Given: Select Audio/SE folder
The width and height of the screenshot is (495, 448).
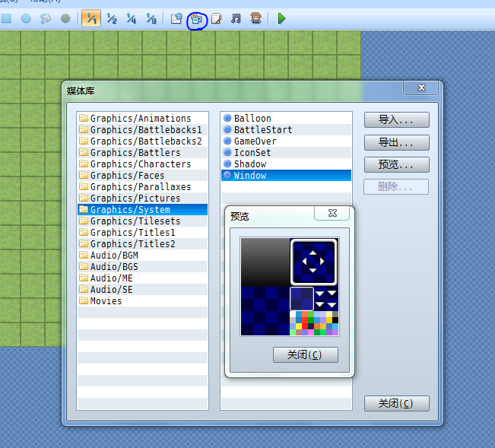Looking at the screenshot, I should click(142, 289).
